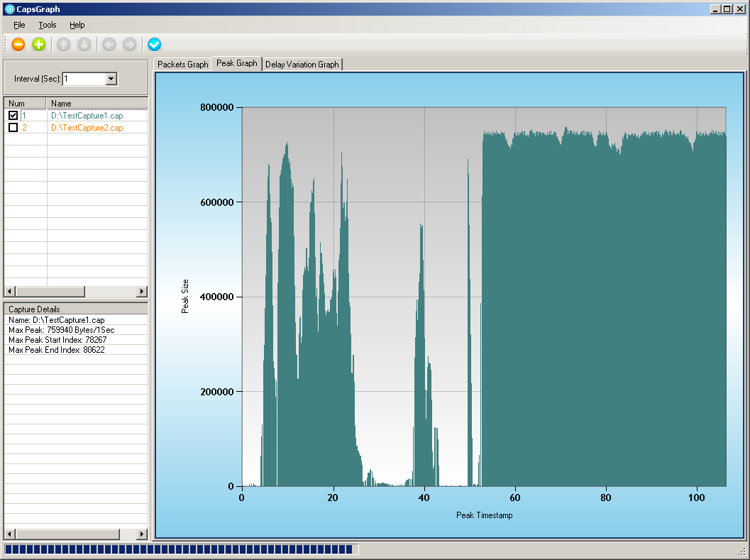
Task: Uncheck the TestCapture1.cap checkbox
Action: click(x=13, y=116)
